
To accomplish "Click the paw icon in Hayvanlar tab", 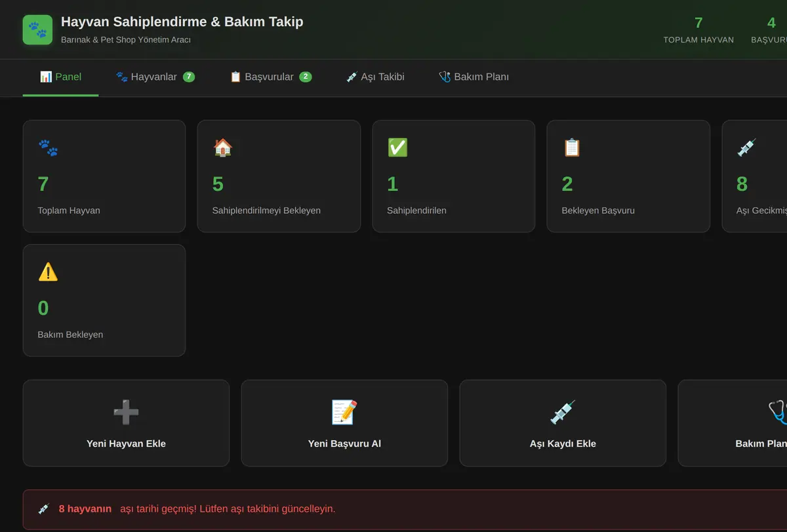I will [122, 77].
